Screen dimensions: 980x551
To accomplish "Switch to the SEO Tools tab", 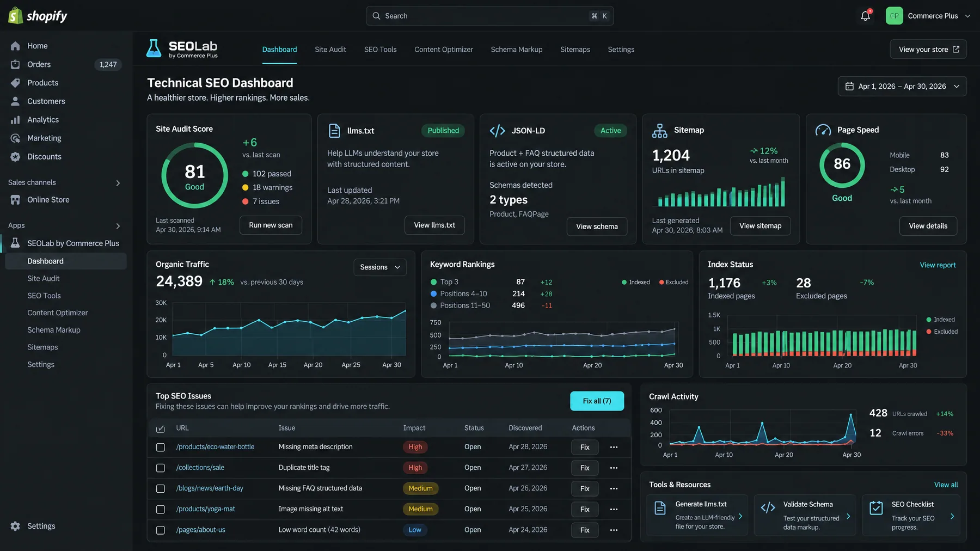I will [381, 50].
